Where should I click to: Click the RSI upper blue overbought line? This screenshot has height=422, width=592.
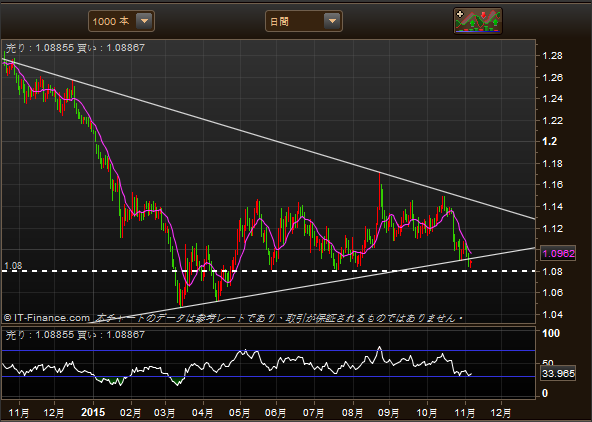[268, 351]
